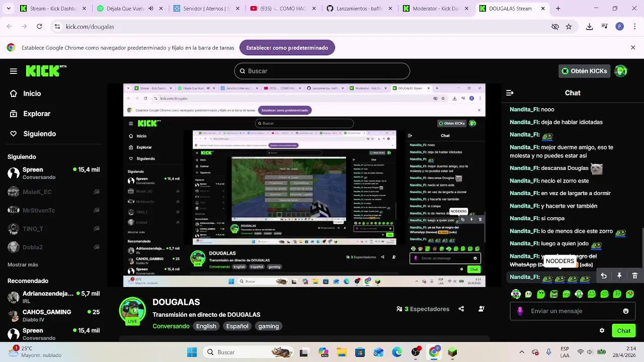Switch to the COMO HAC YouTube tab

click(x=283, y=9)
